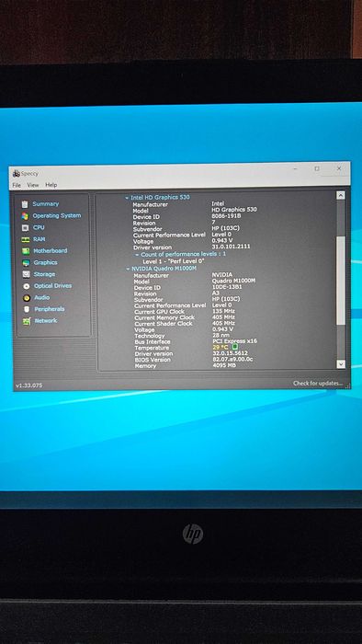This screenshot has height=644, width=362.
Task: Click the v1.33.075 version label
Action: 28,385
